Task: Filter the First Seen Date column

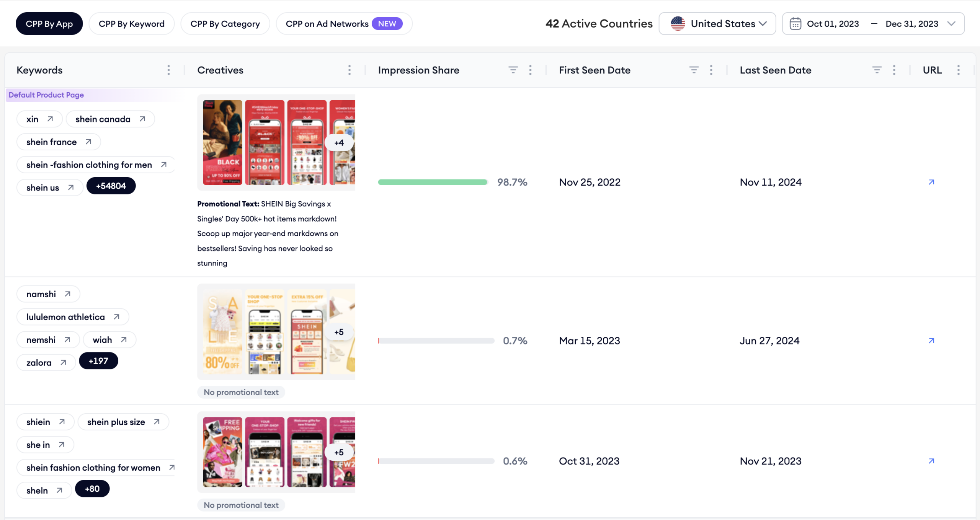Action: (694, 70)
